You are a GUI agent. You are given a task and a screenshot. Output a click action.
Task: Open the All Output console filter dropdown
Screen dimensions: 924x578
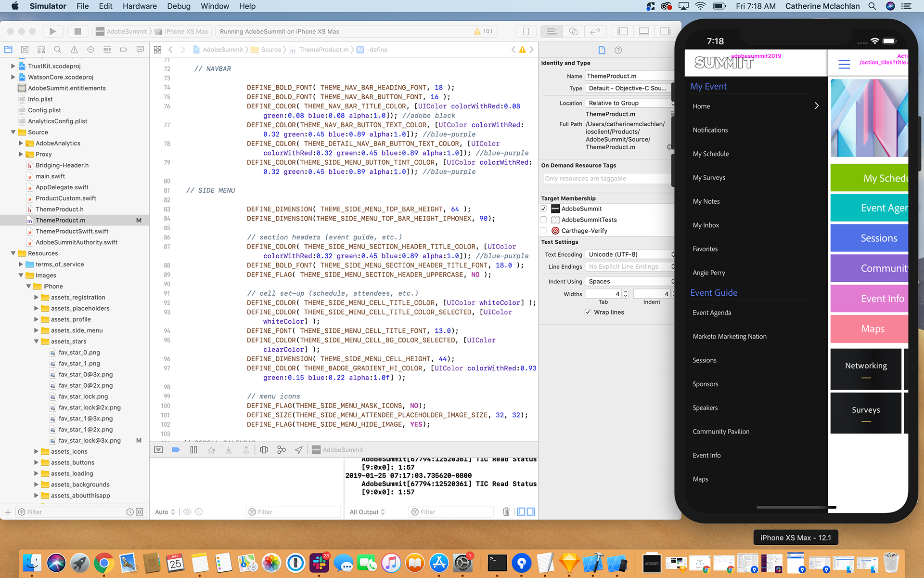pyautogui.click(x=367, y=512)
